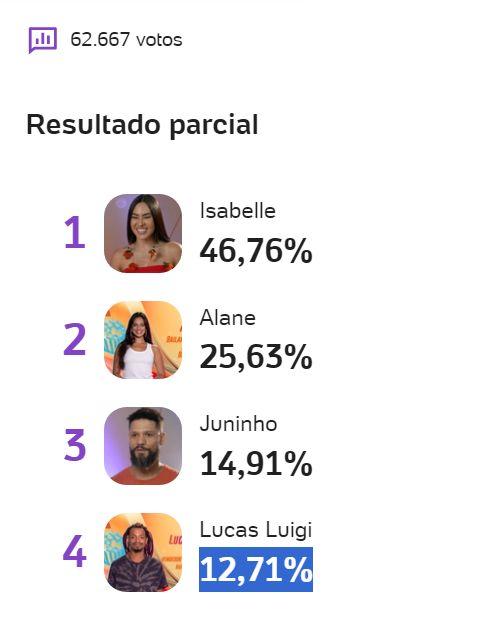This screenshot has height=627, width=485.
Task: Click Alane's 25,63% result
Action: point(256,357)
